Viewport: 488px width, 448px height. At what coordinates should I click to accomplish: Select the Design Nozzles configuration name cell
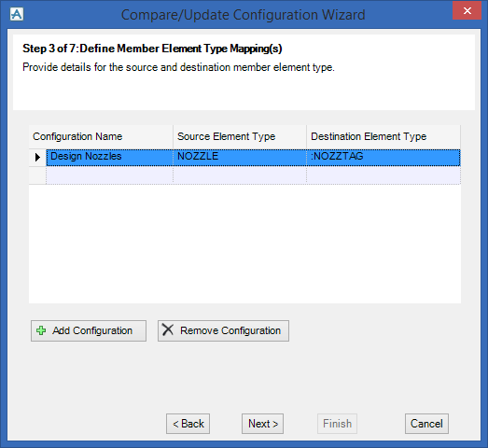pyautogui.click(x=109, y=157)
